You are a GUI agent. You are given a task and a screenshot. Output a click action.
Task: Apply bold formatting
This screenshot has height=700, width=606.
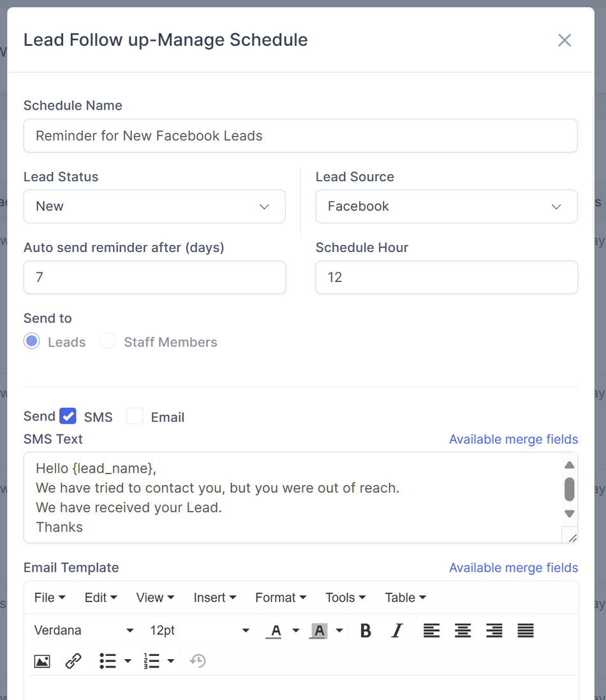365,630
